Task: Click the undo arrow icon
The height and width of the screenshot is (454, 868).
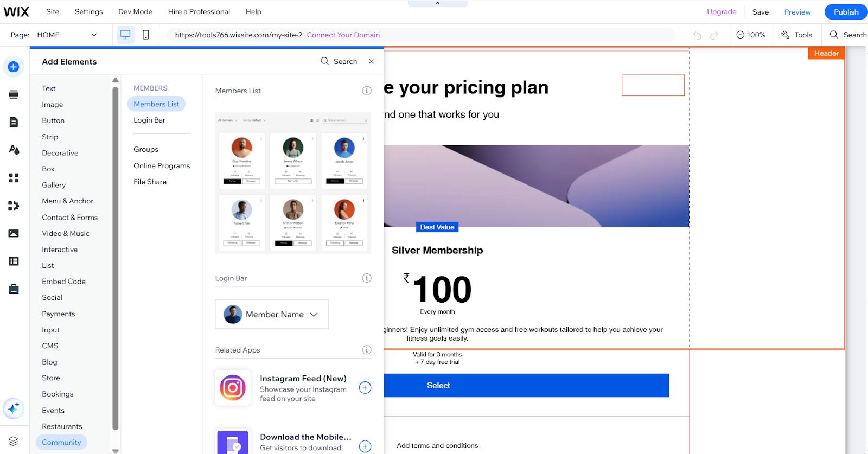Action: (x=697, y=35)
